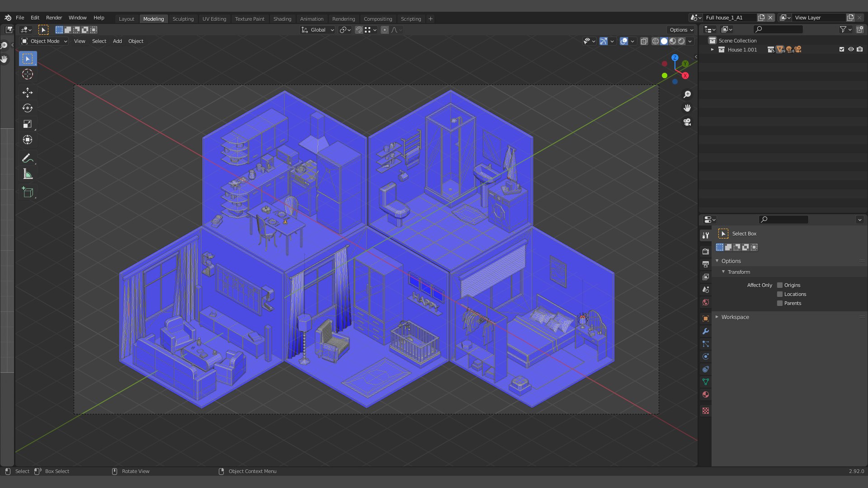
Task: Enable Affect Only Locations checkbox
Action: click(x=780, y=294)
